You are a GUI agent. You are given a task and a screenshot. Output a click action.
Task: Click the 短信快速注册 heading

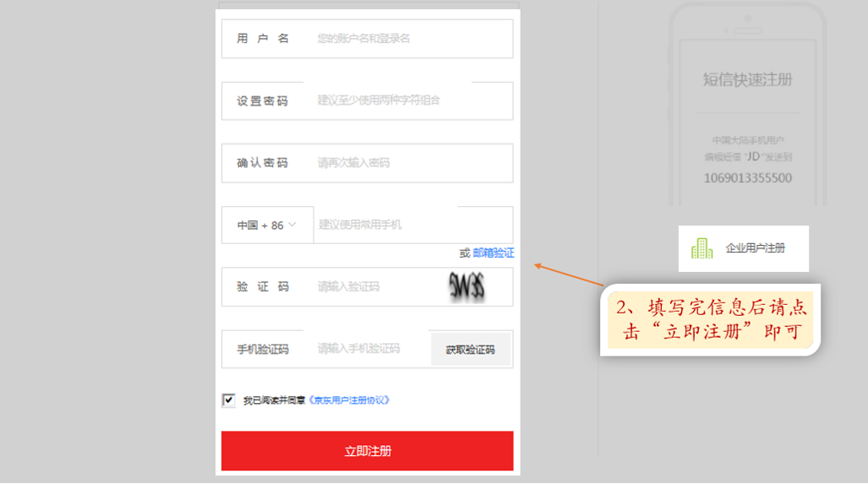(748, 80)
